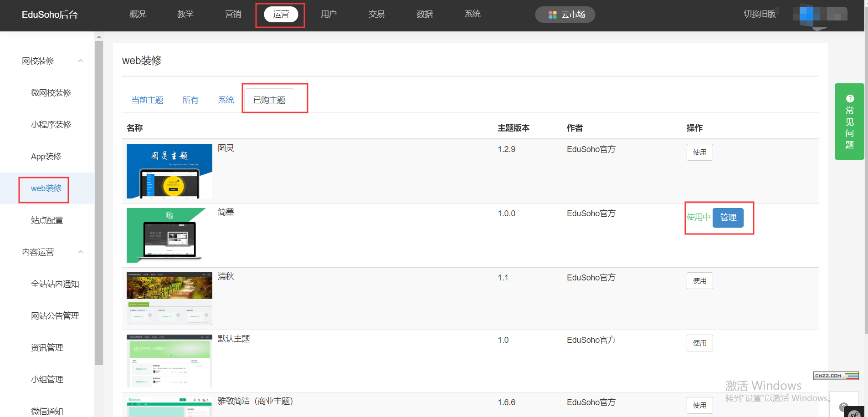This screenshot has height=417, width=868.
Task: Click the CNZZ.COM statistics badge
Action: point(836,376)
